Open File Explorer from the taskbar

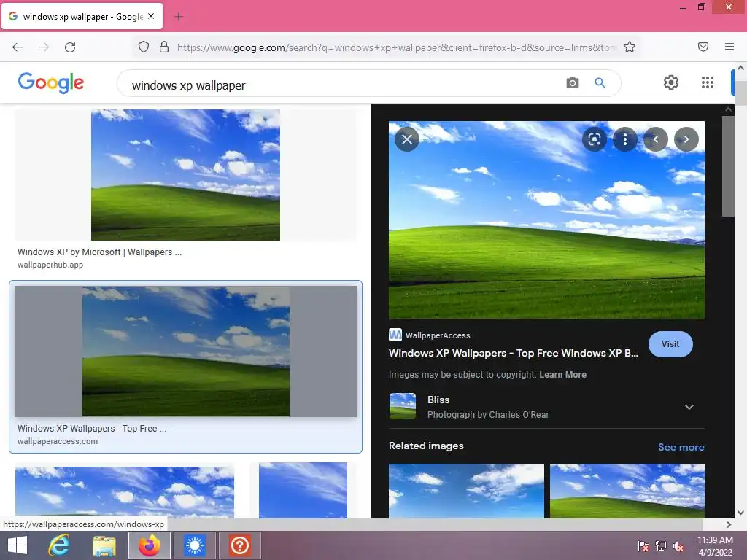click(x=104, y=545)
